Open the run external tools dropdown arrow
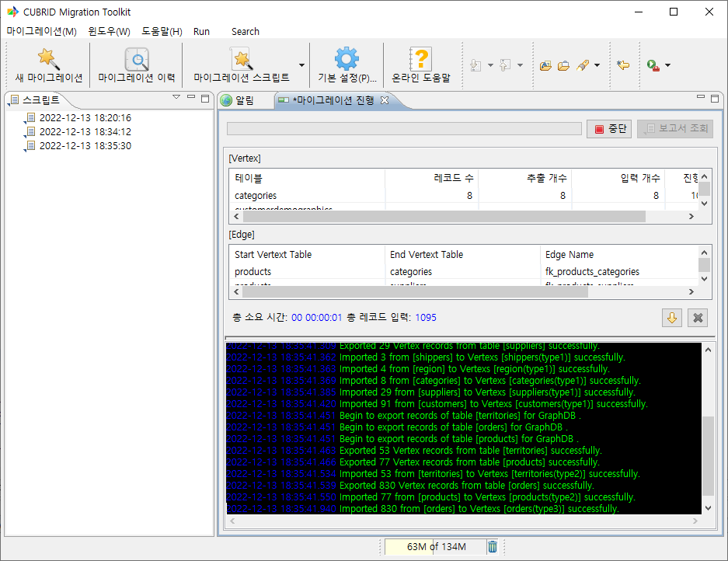This screenshot has height=561, width=728. coord(667,66)
